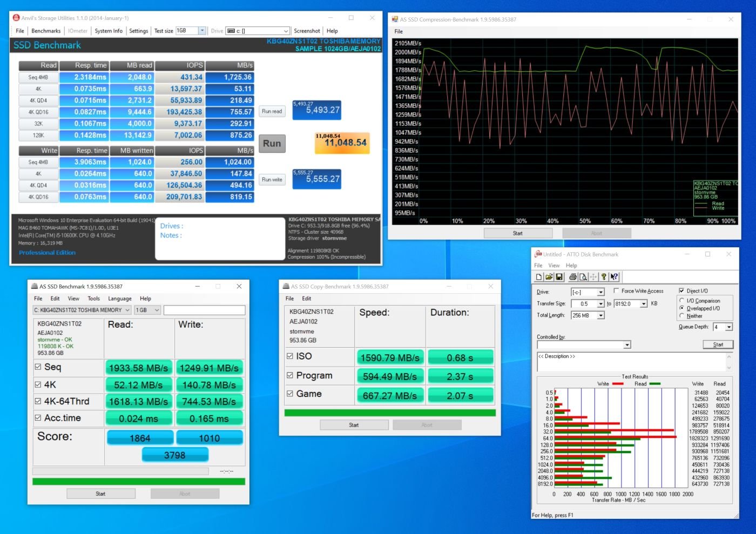The image size is (756, 534).
Task: Open the Queue Depth dropdown
Action: pyautogui.click(x=729, y=327)
